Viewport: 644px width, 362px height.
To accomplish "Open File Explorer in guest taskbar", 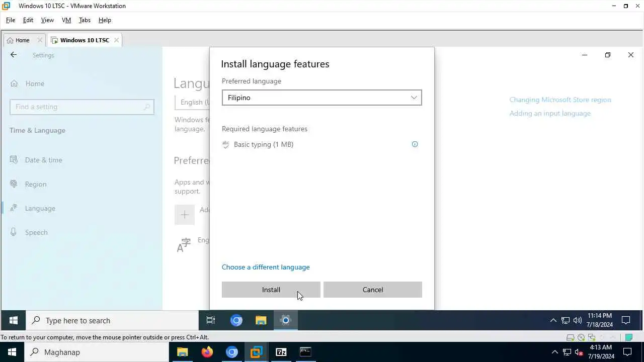I will (x=261, y=320).
